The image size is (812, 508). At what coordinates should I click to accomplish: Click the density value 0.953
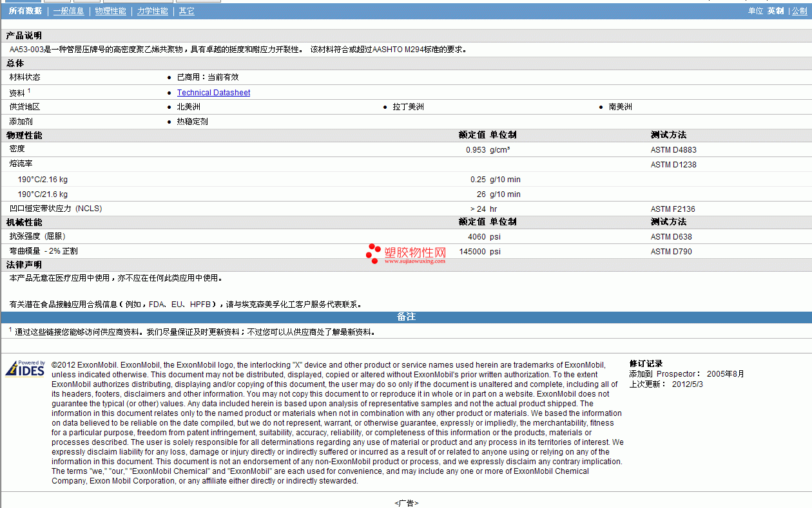tap(476, 150)
